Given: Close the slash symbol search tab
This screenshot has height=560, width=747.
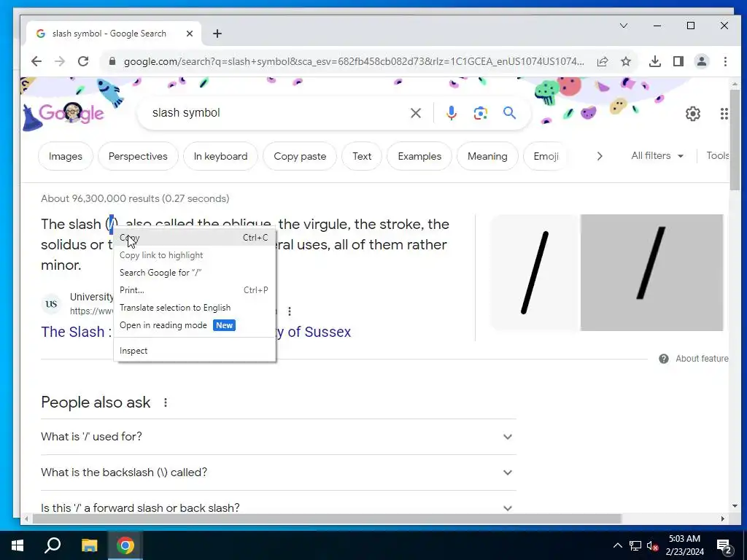Looking at the screenshot, I should tap(189, 34).
